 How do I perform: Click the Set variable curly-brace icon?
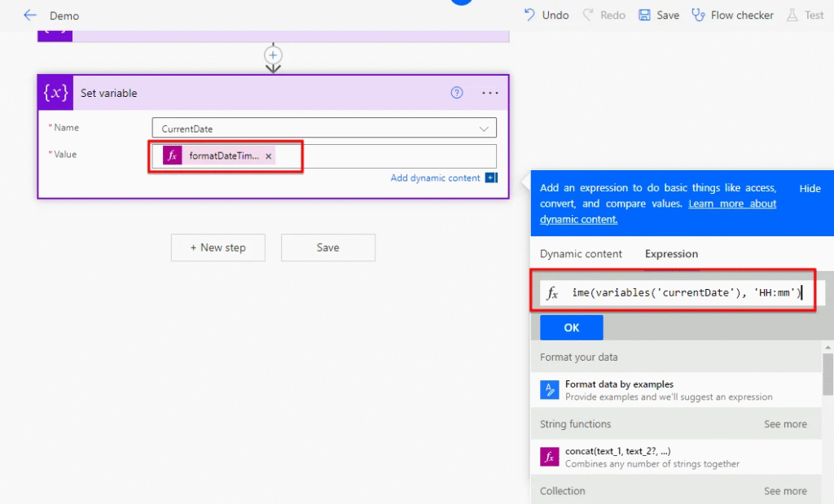point(56,93)
